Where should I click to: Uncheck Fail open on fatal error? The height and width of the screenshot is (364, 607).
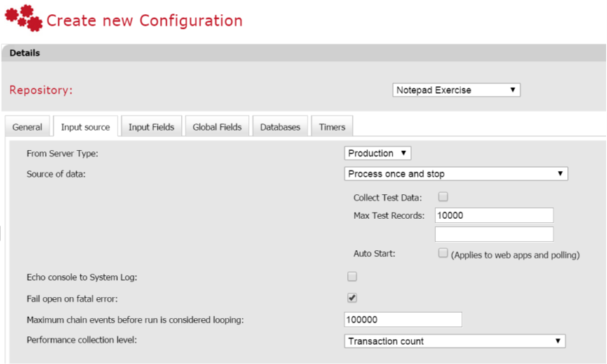coord(352,297)
